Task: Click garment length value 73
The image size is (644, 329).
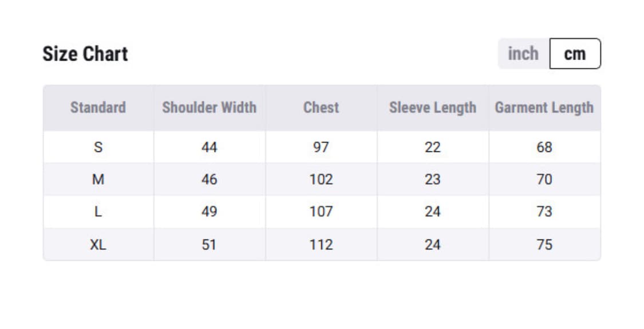Action: (x=544, y=211)
